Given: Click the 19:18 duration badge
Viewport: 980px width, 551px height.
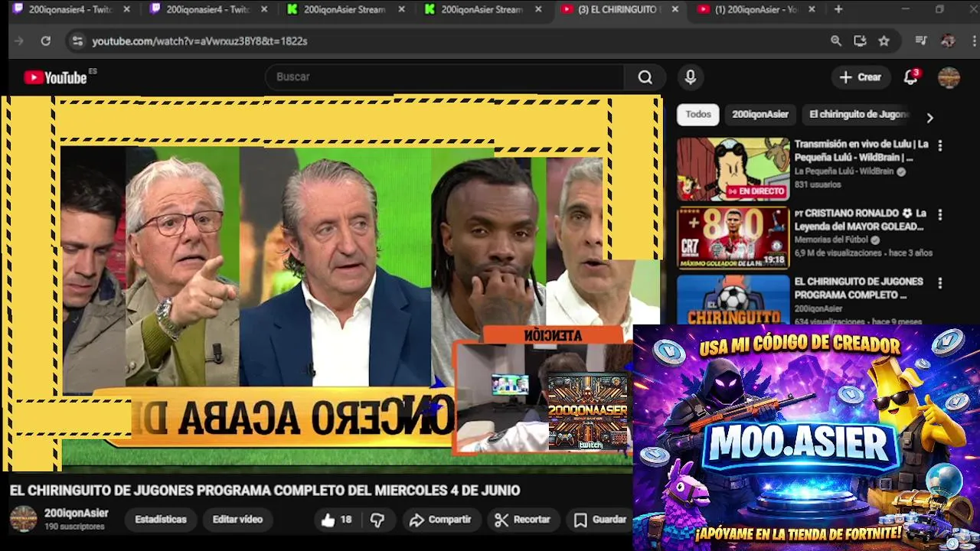Looking at the screenshot, I should [x=774, y=260].
